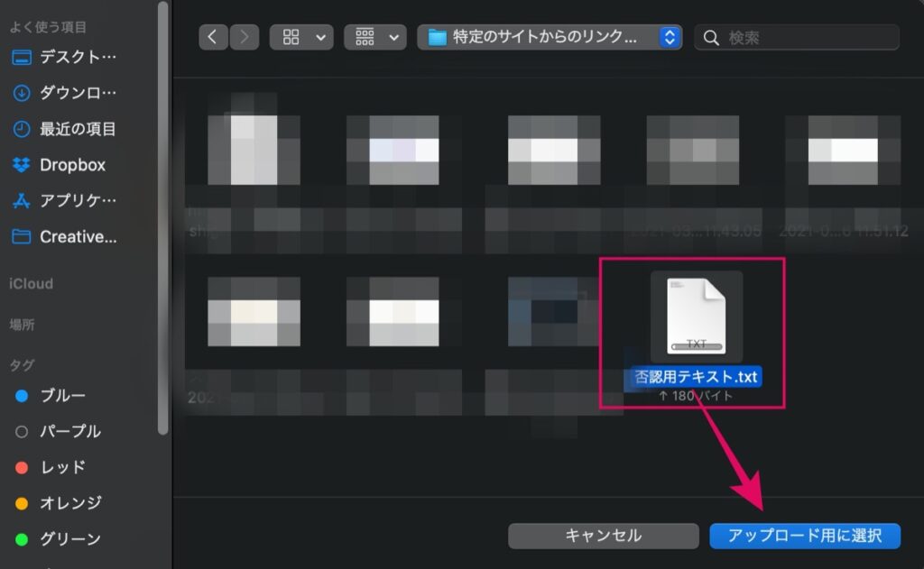Open デスクトップ in the sidebar
This screenshot has width=924, height=569.
pos(78,57)
